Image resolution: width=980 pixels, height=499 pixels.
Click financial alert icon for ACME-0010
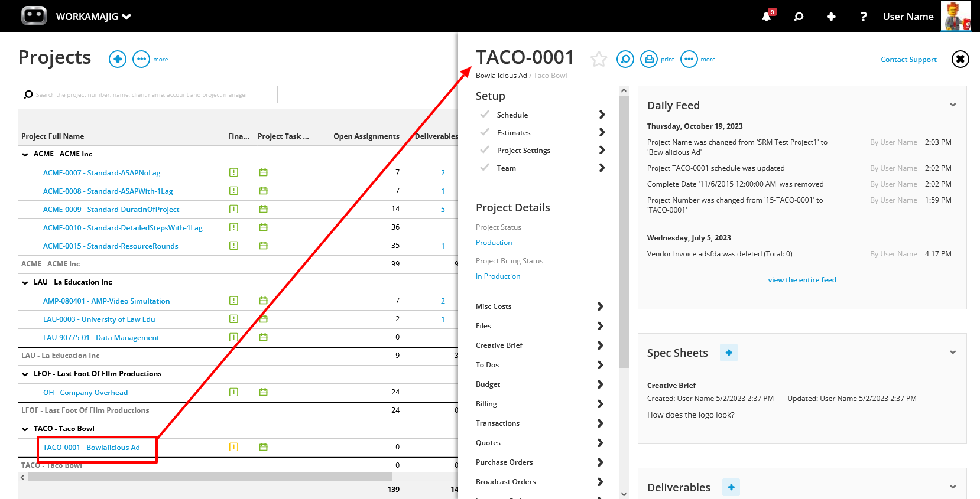coord(233,227)
